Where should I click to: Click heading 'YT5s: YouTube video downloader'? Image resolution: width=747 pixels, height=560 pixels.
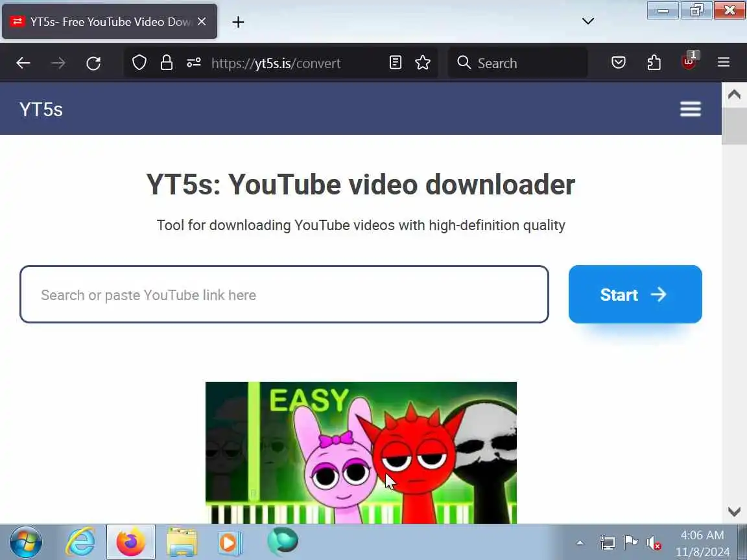[361, 184]
